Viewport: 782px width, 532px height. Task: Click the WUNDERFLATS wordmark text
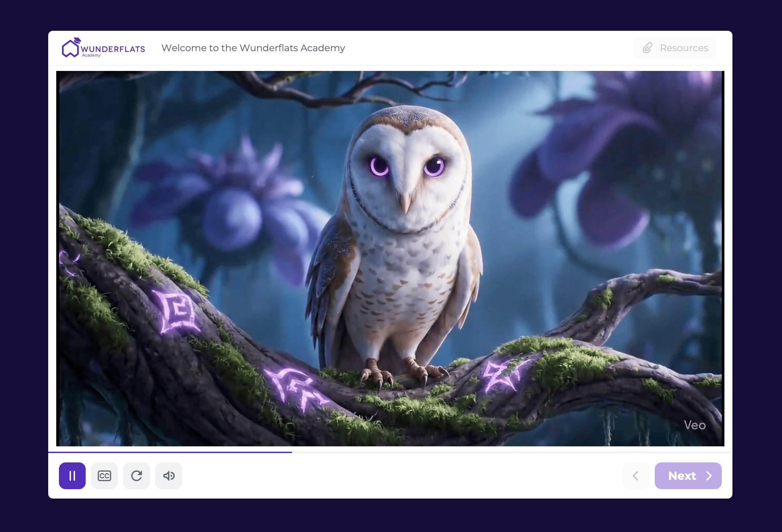pyautogui.click(x=113, y=49)
